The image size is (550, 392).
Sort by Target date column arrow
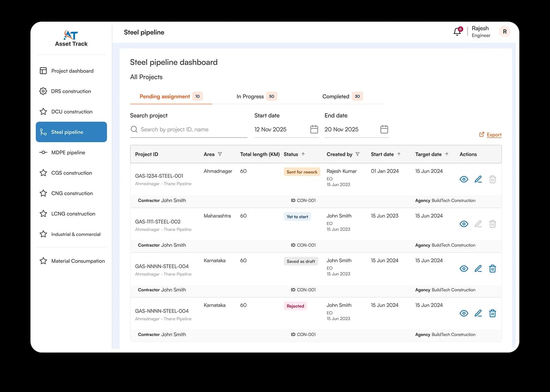[x=447, y=154]
